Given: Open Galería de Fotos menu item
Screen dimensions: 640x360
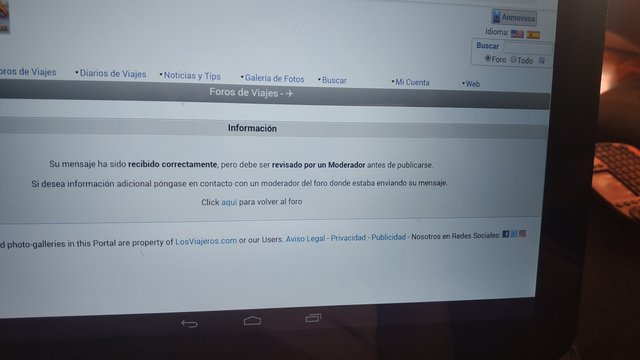Looking at the screenshot, I should 274,78.
